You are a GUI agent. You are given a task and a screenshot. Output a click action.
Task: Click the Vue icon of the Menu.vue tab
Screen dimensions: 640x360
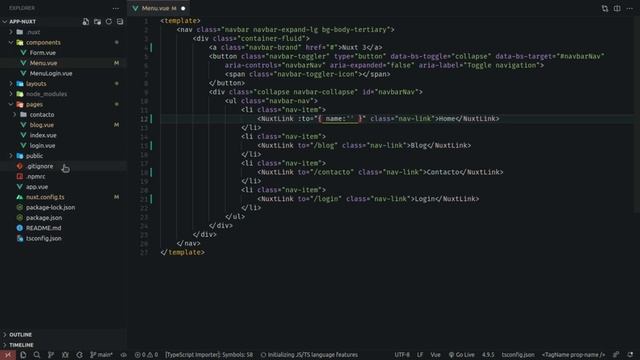point(136,8)
